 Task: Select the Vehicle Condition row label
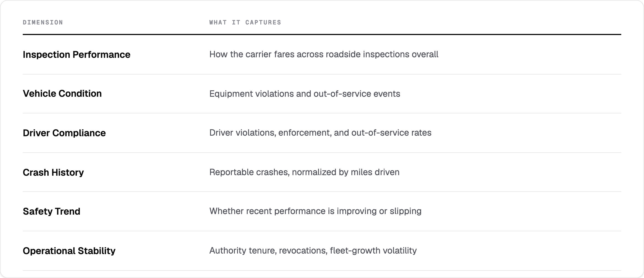[x=62, y=93]
